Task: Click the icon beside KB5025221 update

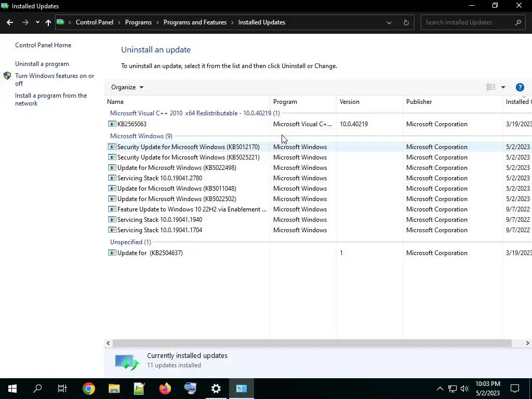Action: coord(112,157)
